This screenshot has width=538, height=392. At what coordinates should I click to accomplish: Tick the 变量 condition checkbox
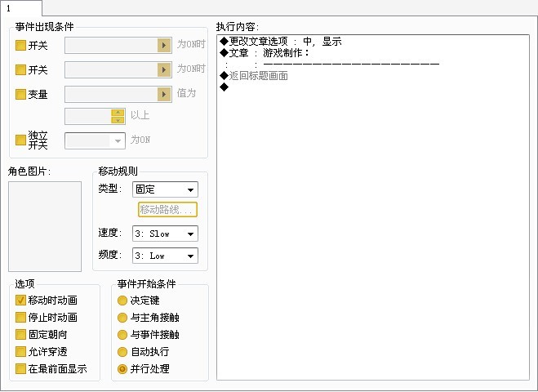[x=20, y=95]
